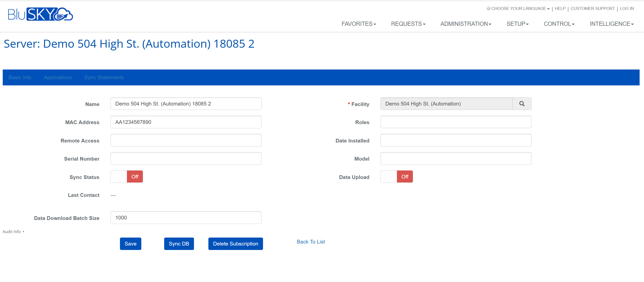This screenshot has height=282, width=644.
Task: Click the Facility search magnifier icon
Action: pyautogui.click(x=522, y=104)
